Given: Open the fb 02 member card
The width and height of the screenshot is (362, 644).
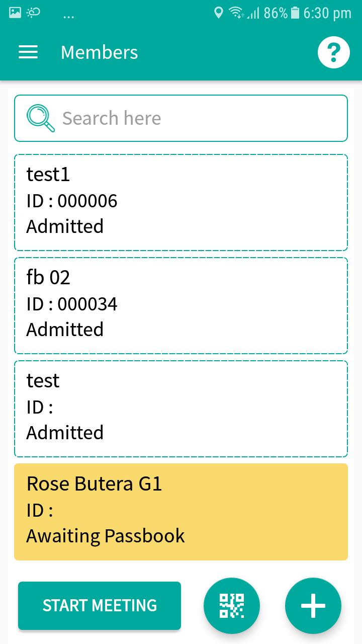Looking at the screenshot, I should click(181, 305).
